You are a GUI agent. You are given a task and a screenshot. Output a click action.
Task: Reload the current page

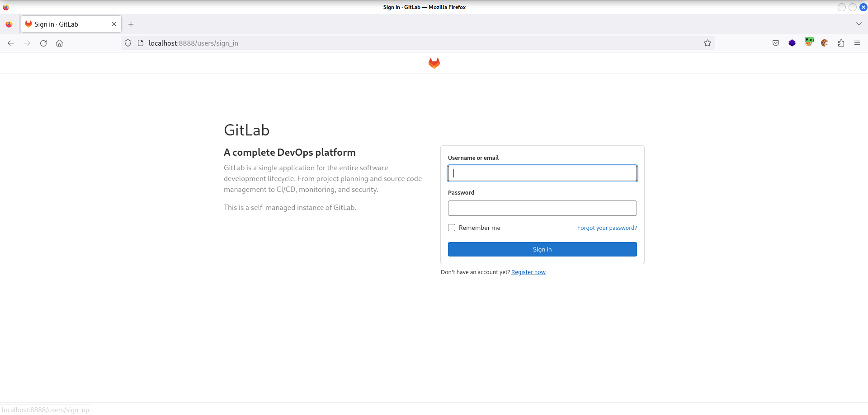[43, 43]
